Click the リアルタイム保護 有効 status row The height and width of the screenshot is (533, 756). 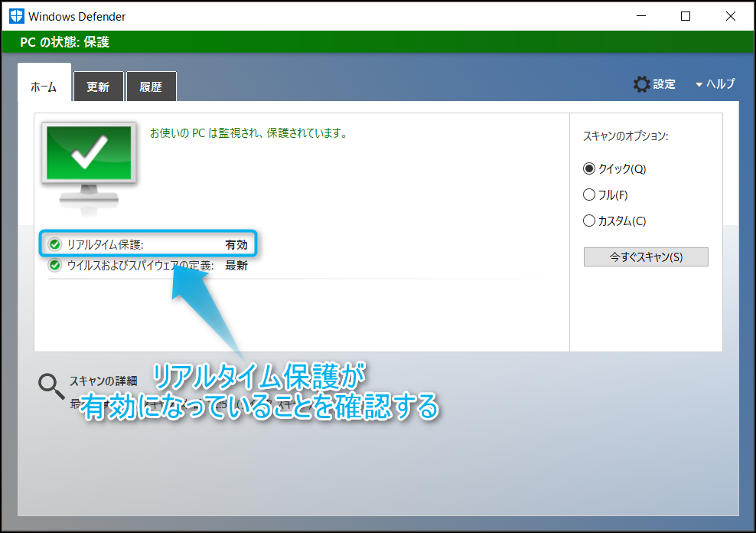pos(149,245)
